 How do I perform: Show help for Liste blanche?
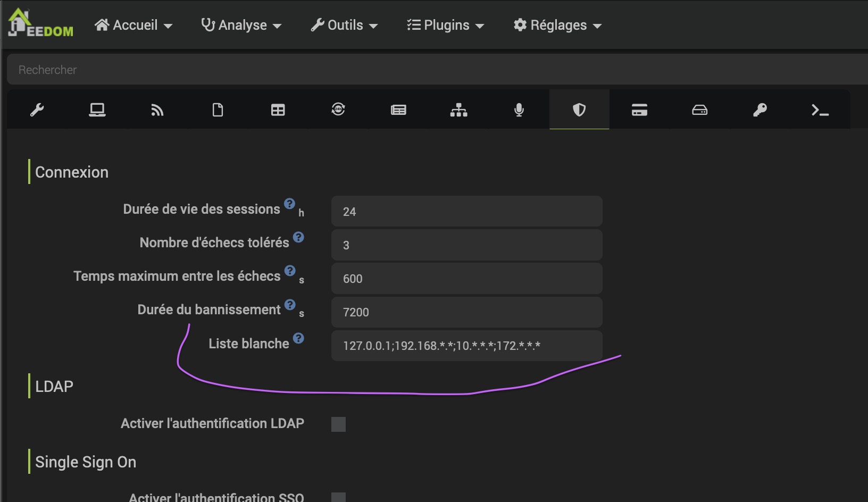click(298, 338)
